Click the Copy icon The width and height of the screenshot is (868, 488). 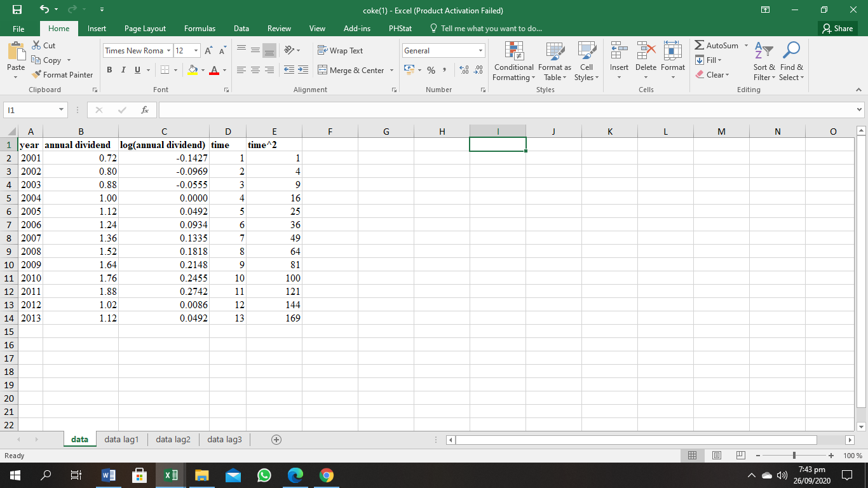point(37,60)
